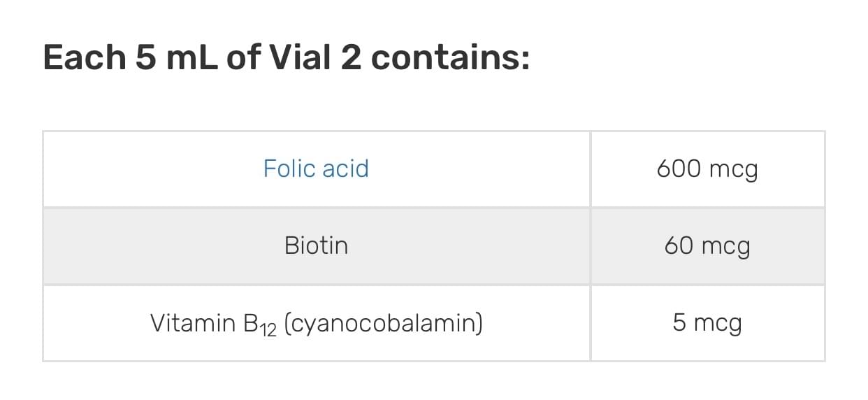Click the (cyanocobalamin) text
The width and height of the screenshot is (868, 400).
383,323
